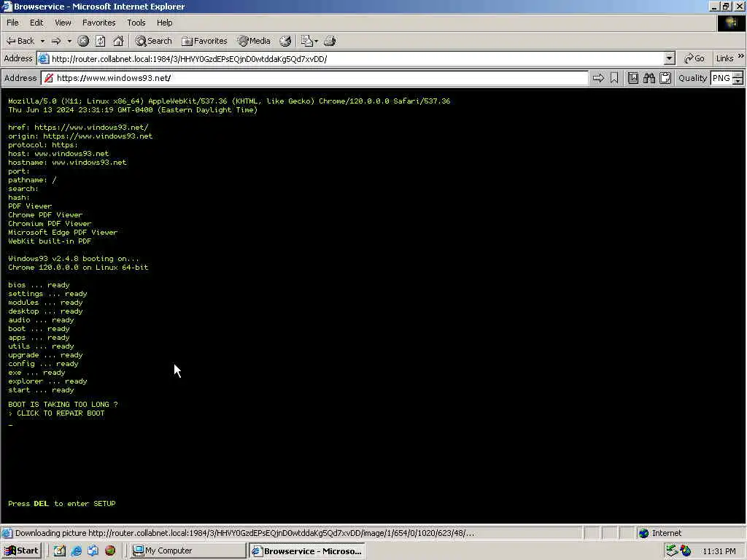
Task: Click the status bar page icon next to Downloading text
Action: pos(7,533)
